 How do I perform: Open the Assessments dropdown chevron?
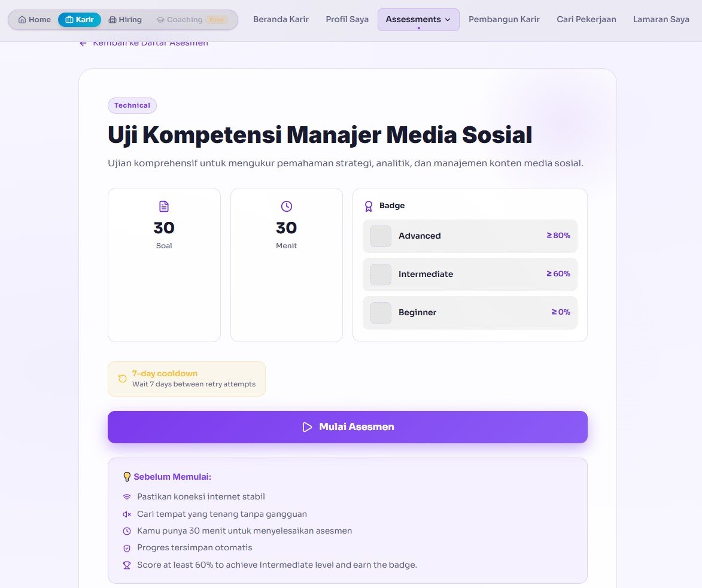click(448, 20)
